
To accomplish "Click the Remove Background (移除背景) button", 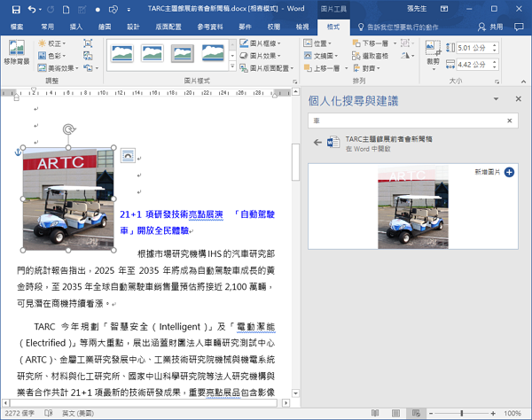I will (17, 52).
